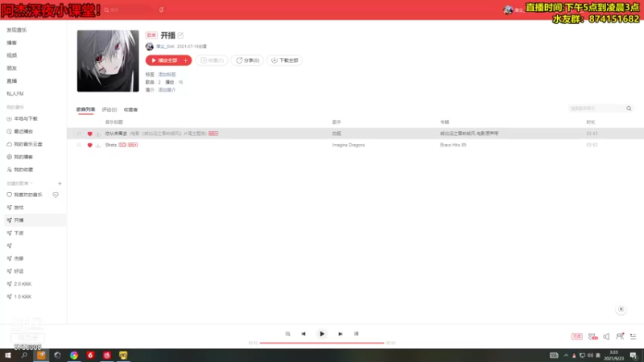Open 私人FM in the sidebar
This screenshot has width=644, height=362.
click(x=14, y=93)
